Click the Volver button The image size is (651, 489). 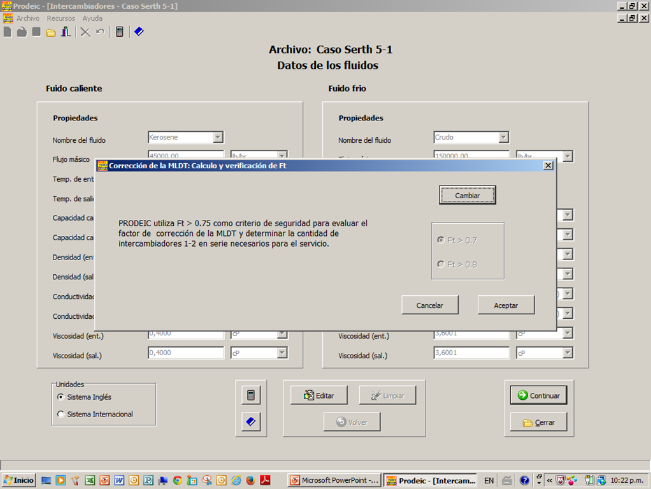coord(352,422)
